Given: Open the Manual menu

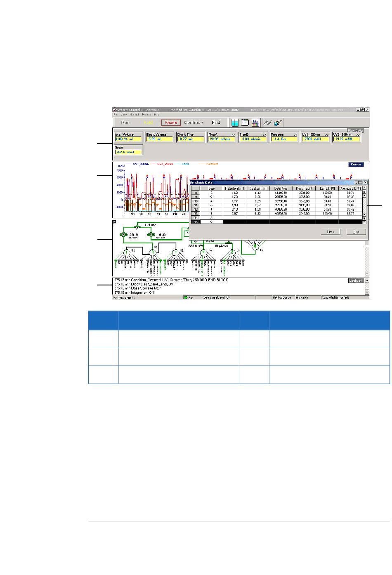Looking at the screenshot, I should 134,115.
